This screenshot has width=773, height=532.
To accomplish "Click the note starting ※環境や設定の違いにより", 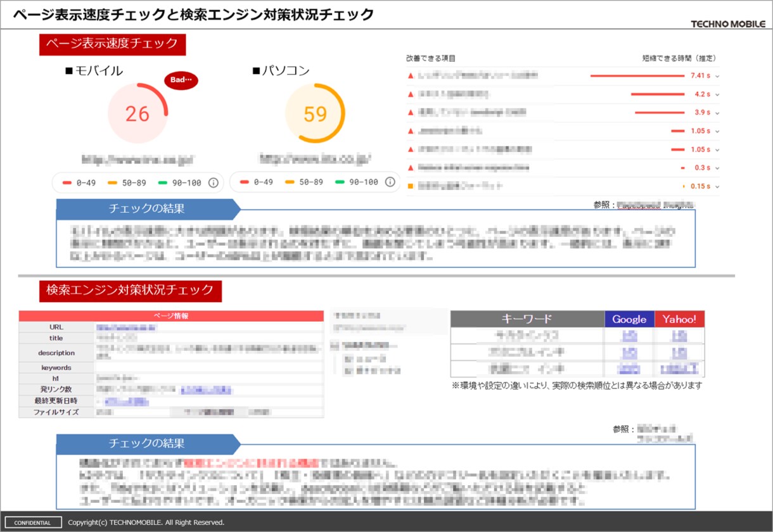I will 577,385.
